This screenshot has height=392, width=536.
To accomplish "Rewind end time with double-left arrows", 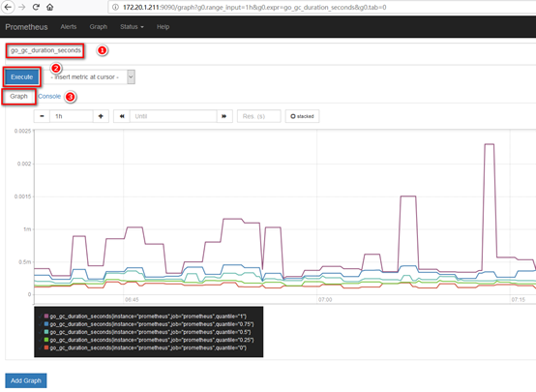I will (122, 116).
